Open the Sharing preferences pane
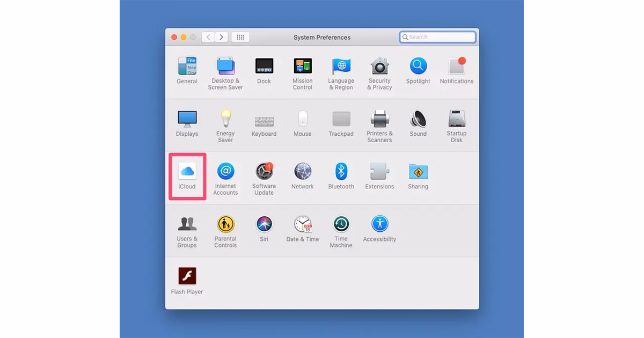 pos(418,176)
